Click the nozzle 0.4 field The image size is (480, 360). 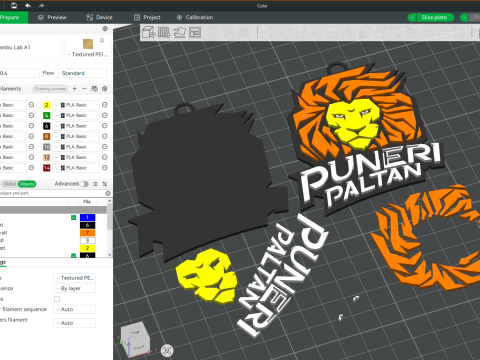click(19, 73)
